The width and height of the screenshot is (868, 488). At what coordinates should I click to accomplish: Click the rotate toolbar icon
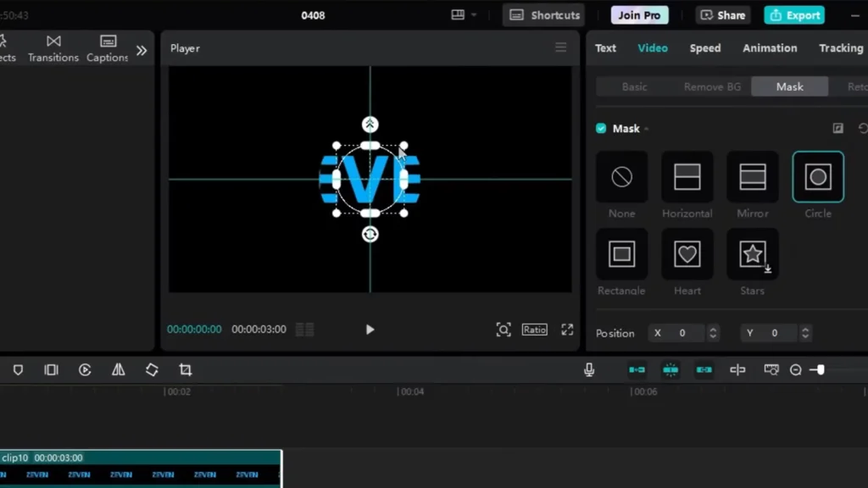(x=152, y=369)
